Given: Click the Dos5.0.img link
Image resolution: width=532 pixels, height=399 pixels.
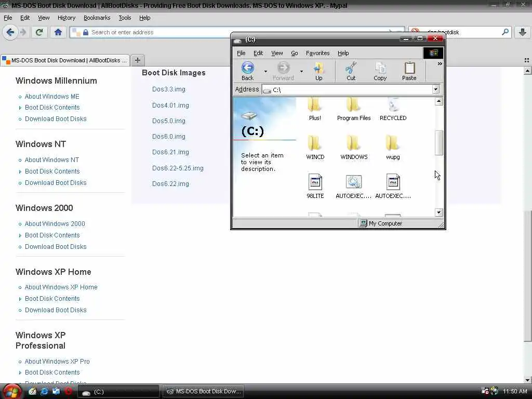Looking at the screenshot, I should tap(169, 121).
